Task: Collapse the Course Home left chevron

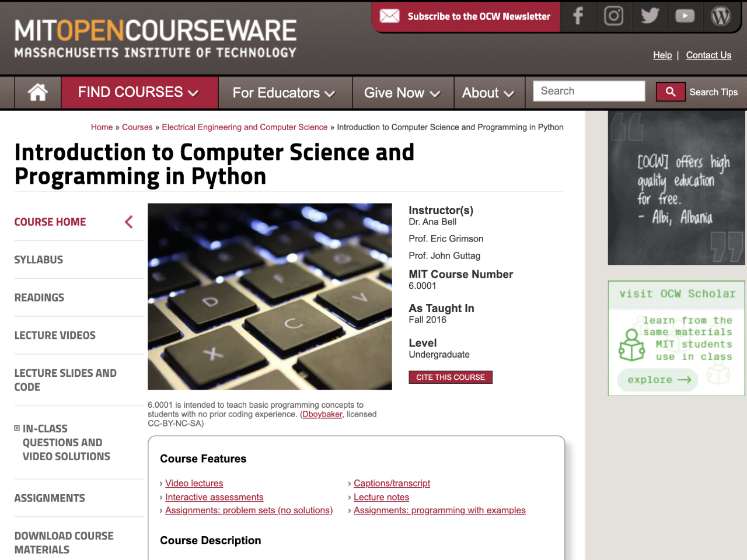Action: [129, 222]
